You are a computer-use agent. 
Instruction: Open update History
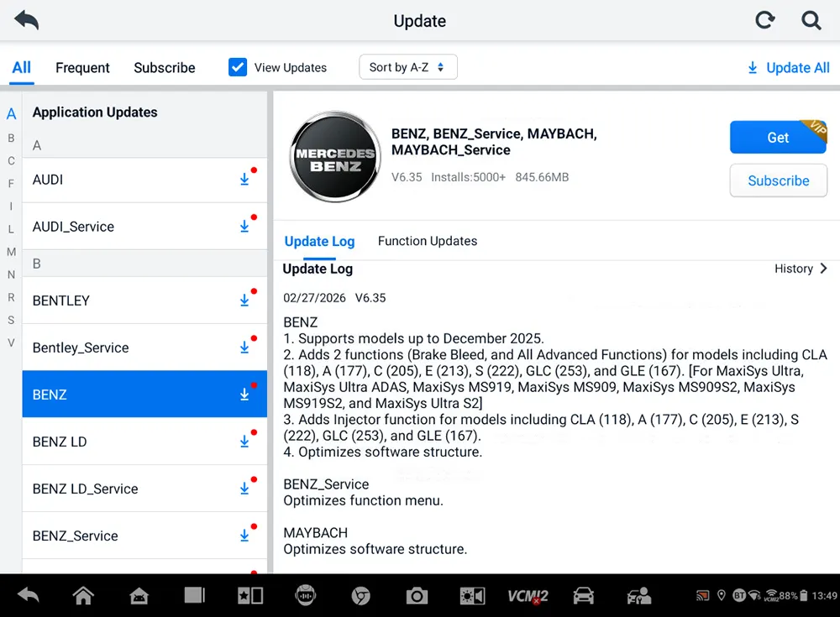[x=801, y=269]
